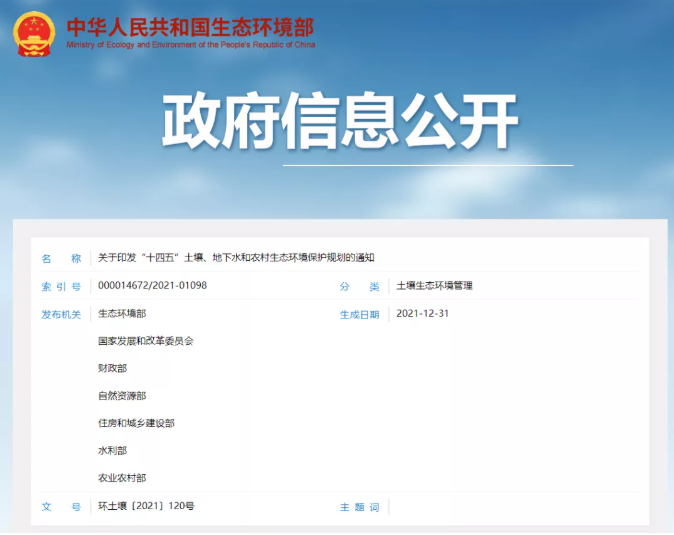
Task: Select the 政府信息公开 banner heading
Action: 342,122
